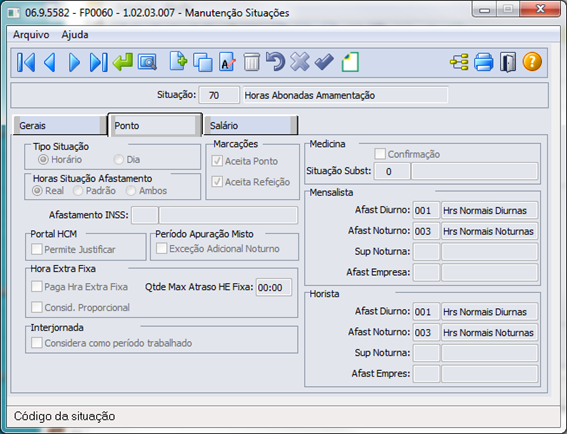
Task: Click the Código da situação status text
Action: pos(64,416)
